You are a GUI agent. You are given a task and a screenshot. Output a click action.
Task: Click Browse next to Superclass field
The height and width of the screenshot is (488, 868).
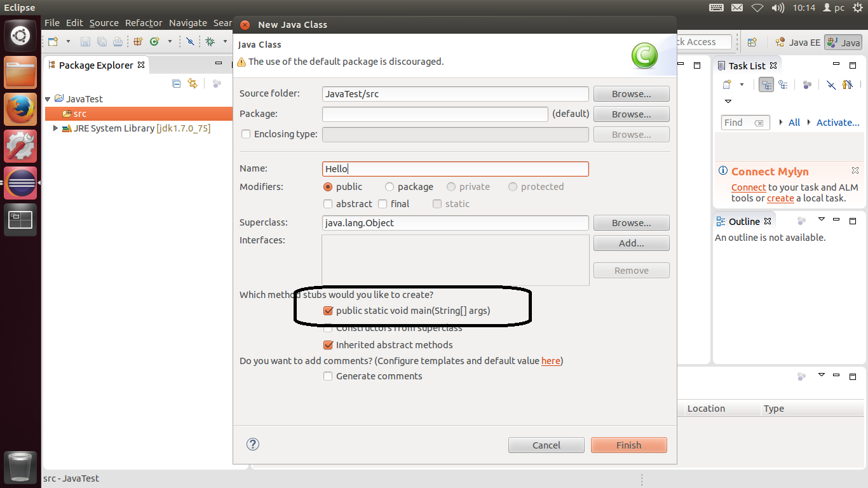(x=631, y=223)
